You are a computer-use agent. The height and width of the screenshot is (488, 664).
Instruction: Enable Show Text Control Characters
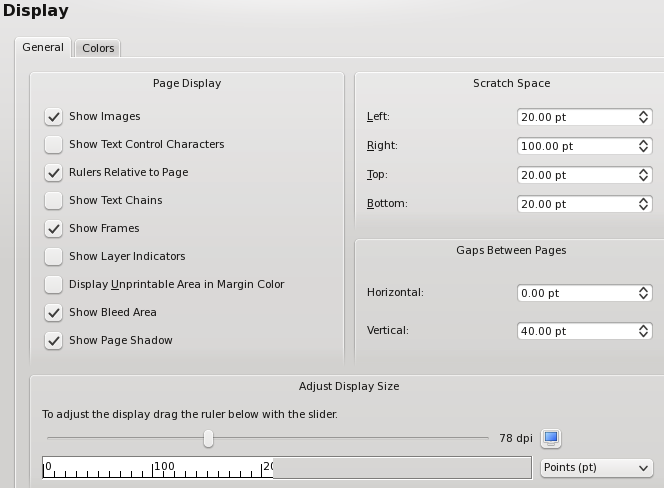(54, 145)
